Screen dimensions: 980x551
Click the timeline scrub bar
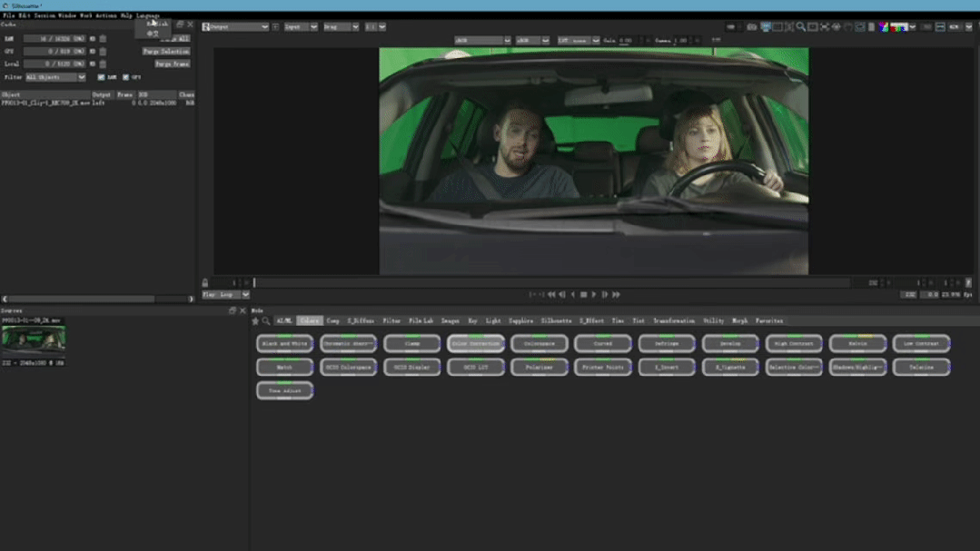point(551,283)
